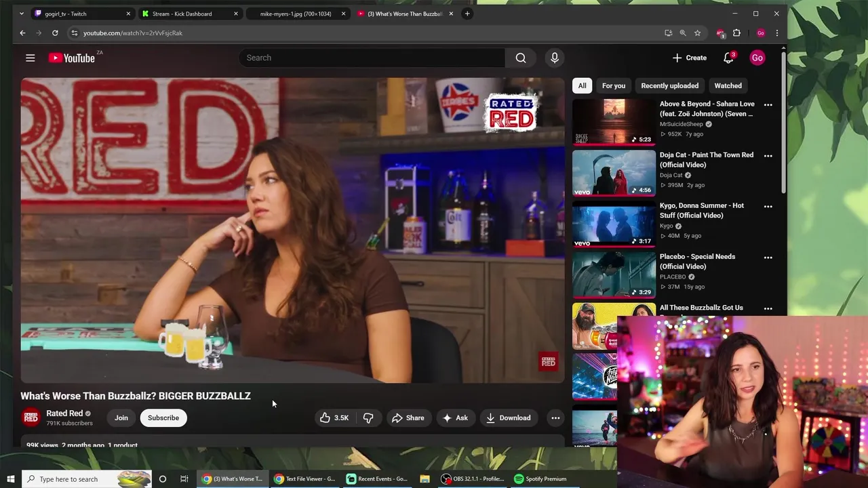Open Rated Red channel name link
Viewport: 868px width, 488px height.
64,413
